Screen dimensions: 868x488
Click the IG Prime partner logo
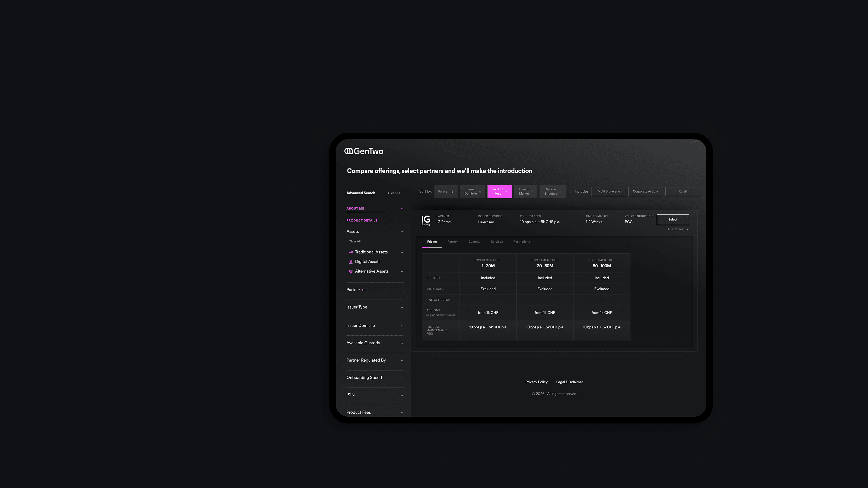coord(426,221)
